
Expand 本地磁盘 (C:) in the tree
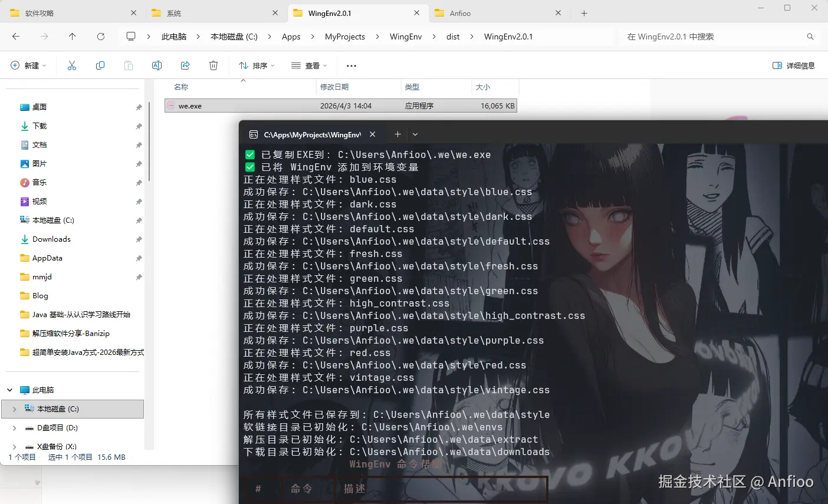pos(15,409)
